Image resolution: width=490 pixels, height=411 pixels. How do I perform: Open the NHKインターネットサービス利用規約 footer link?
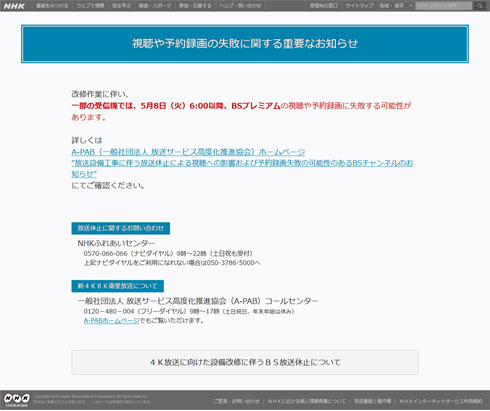click(441, 401)
